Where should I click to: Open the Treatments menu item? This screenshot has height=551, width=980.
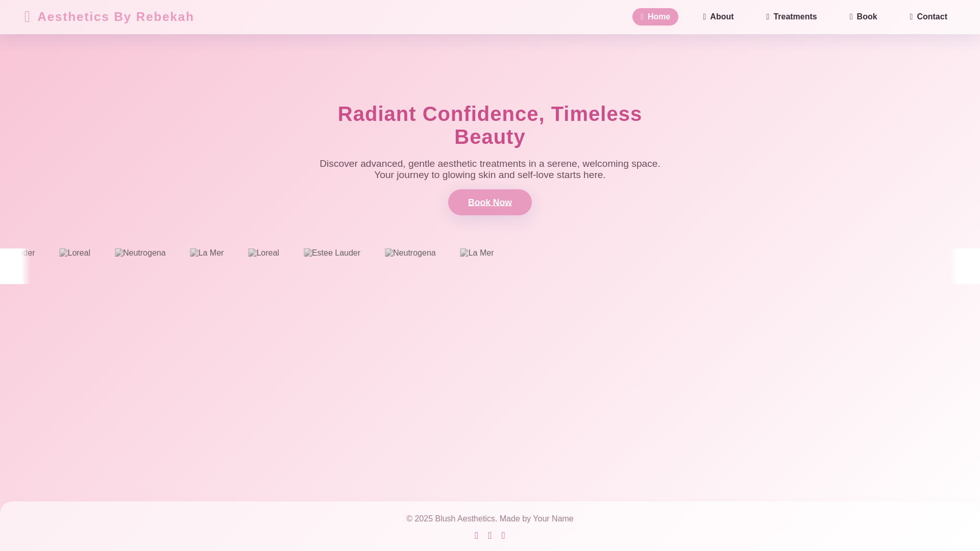click(791, 17)
